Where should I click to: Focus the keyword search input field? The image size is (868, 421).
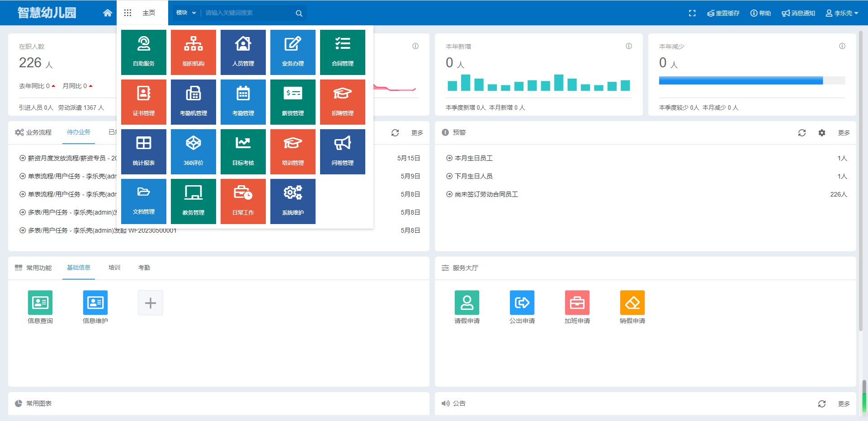(248, 13)
